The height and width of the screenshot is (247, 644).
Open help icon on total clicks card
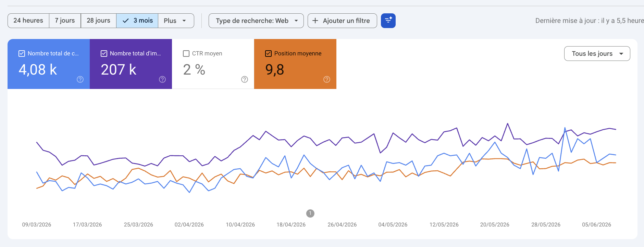click(x=80, y=79)
